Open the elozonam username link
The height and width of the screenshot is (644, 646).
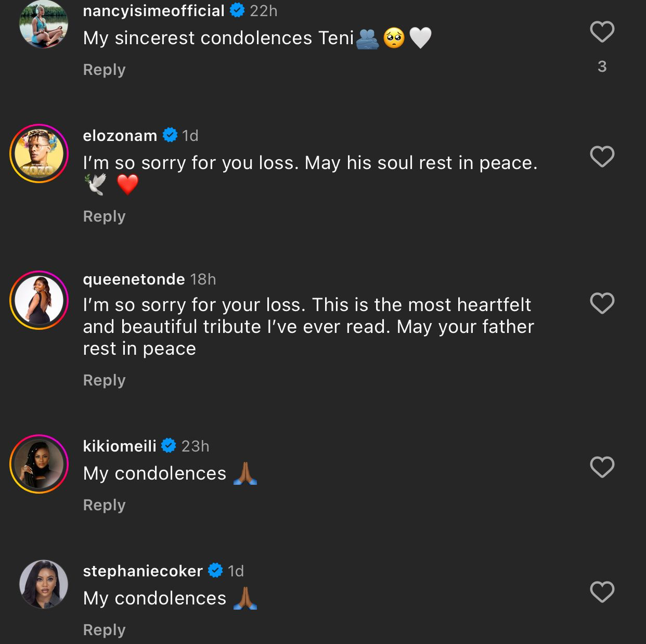(120, 136)
